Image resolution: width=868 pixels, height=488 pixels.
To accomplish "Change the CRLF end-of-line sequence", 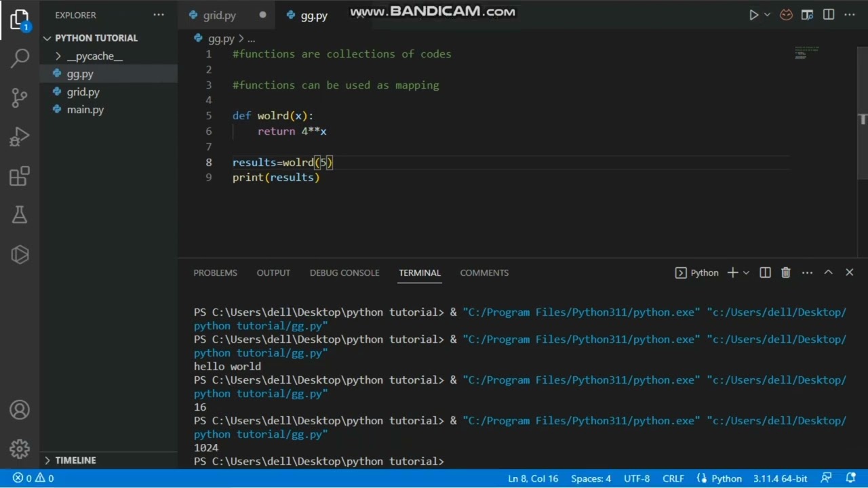I will coord(673,479).
